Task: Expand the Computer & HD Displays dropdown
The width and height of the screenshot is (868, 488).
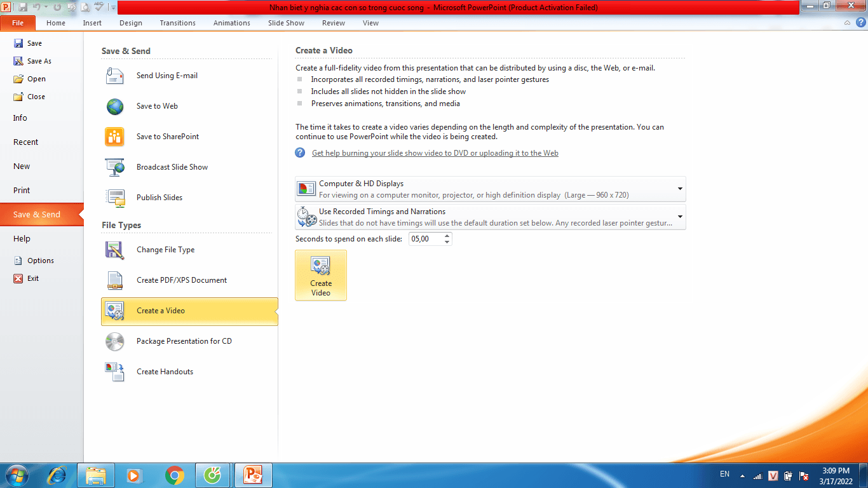Action: tap(679, 189)
